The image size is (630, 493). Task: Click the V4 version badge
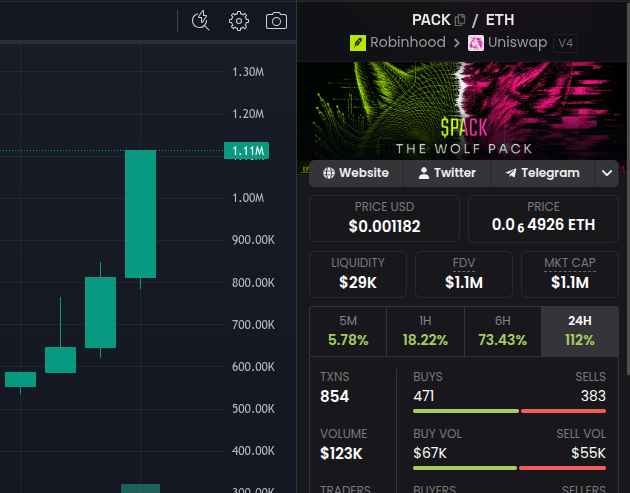[565, 43]
